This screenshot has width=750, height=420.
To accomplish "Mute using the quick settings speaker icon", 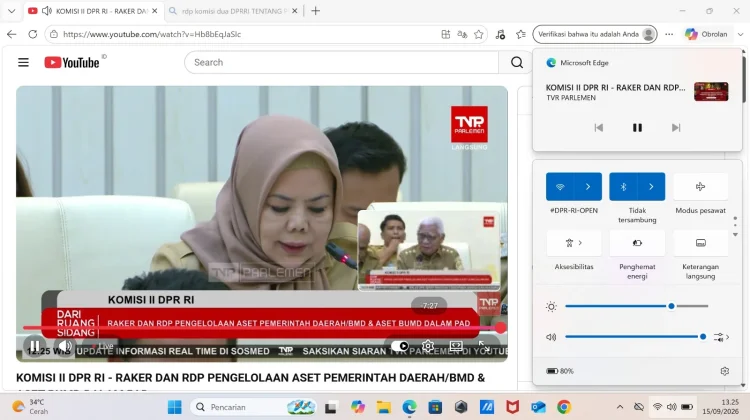I will [551, 337].
